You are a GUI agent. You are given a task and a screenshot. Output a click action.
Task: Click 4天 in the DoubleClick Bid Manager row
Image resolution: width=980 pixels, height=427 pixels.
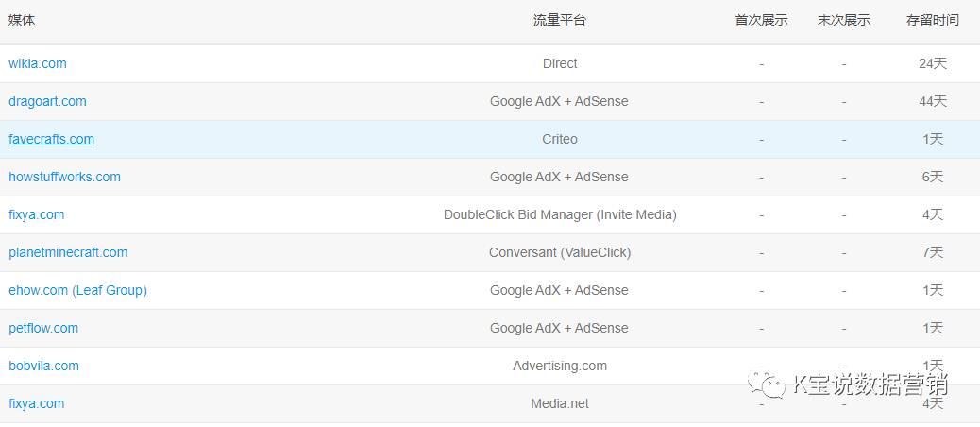pyautogui.click(x=933, y=215)
